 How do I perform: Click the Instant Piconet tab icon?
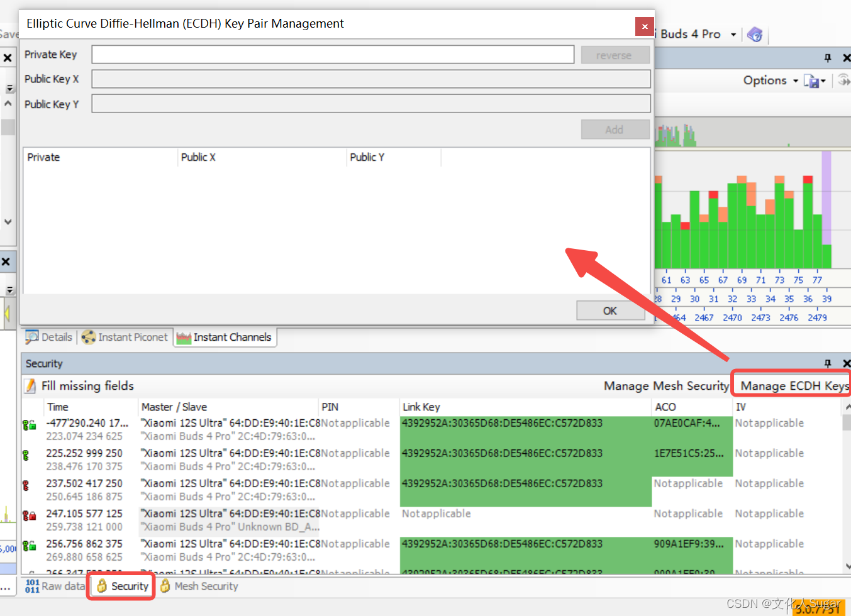(89, 338)
